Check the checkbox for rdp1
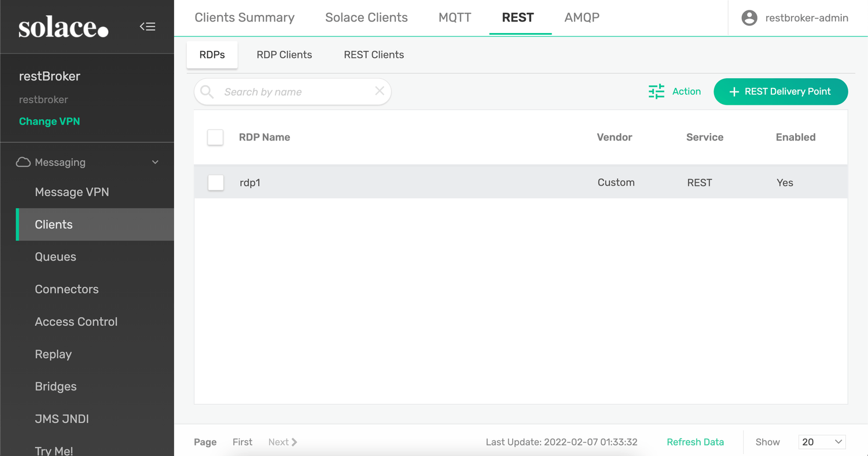This screenshot has width=868, height=456. (x=215, y=182)
